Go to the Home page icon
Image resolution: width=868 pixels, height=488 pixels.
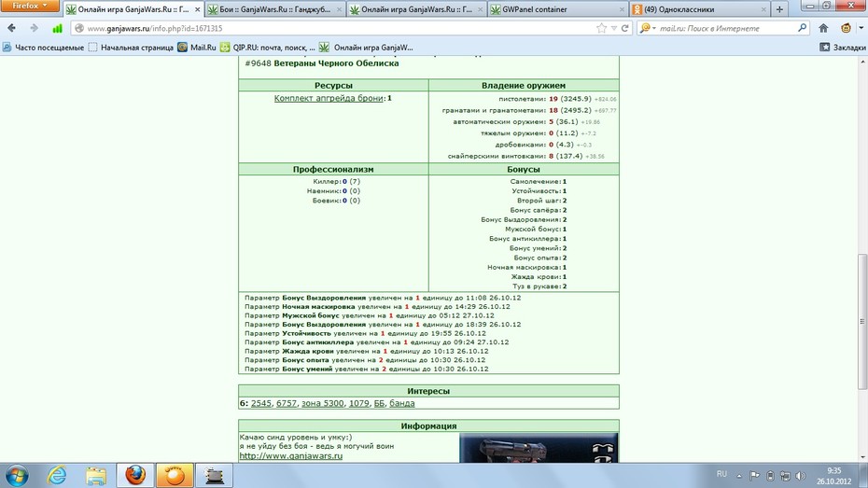[x=824, y=28]
